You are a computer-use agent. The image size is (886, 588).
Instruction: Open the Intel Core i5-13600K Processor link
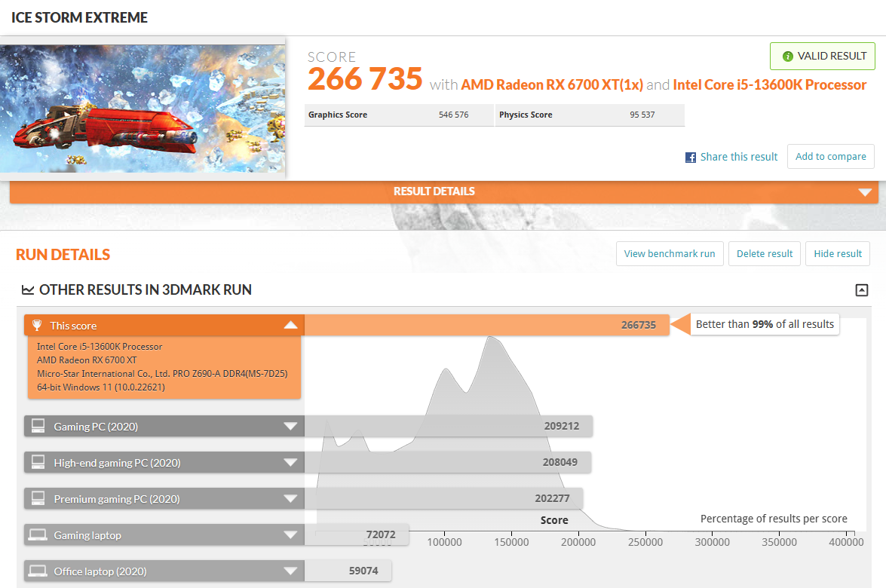click(770, 84)
